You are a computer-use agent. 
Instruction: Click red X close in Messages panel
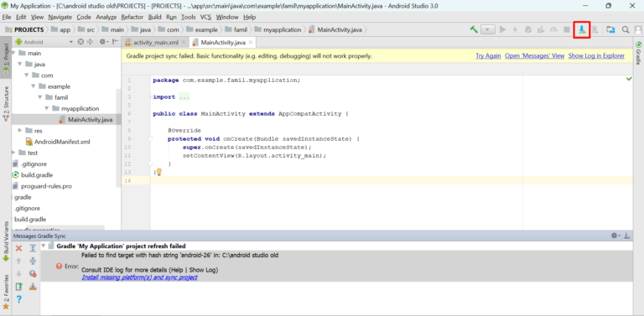point(18,248)
